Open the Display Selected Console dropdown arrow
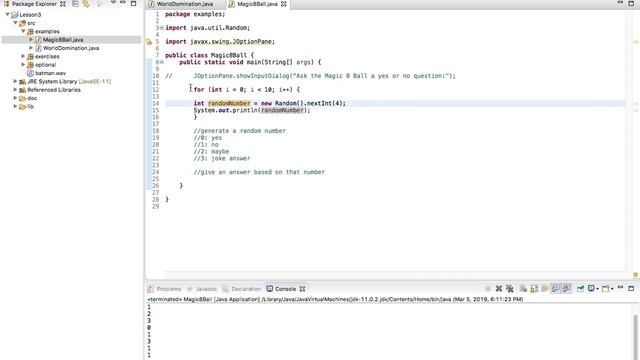This screenshot has height=360, width=640. 598,289
